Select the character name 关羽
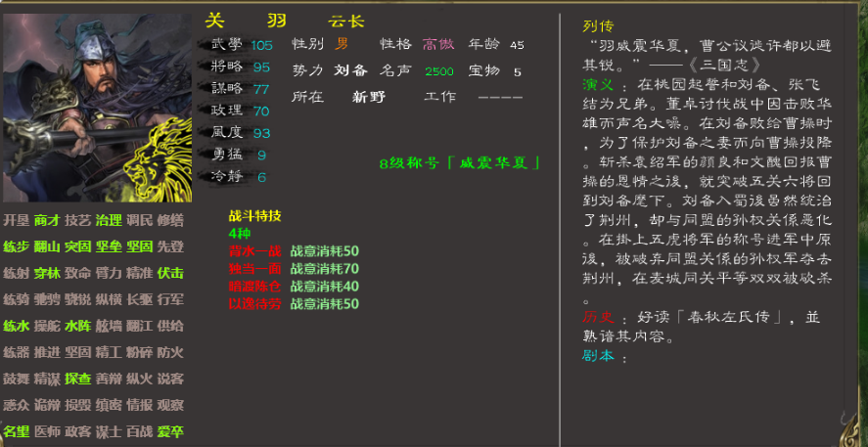The image size is (868, 447). 247,21
